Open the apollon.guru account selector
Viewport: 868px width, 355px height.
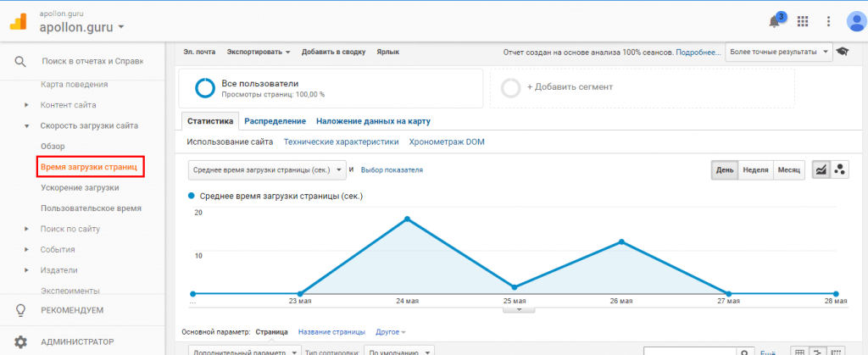81,26
